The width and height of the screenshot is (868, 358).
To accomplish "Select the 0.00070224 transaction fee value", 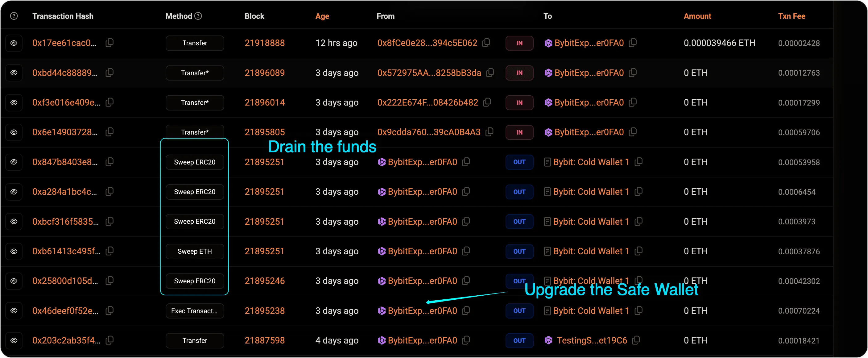I will tap(799, 311).
